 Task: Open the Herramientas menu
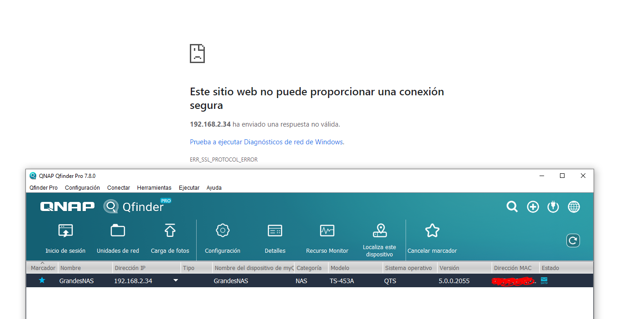point(154,188)
